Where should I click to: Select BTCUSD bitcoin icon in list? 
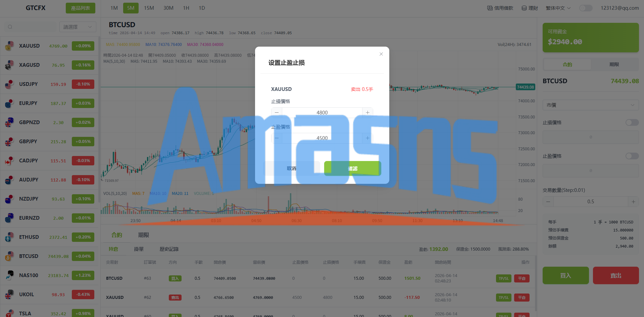[x=9, y=256]
